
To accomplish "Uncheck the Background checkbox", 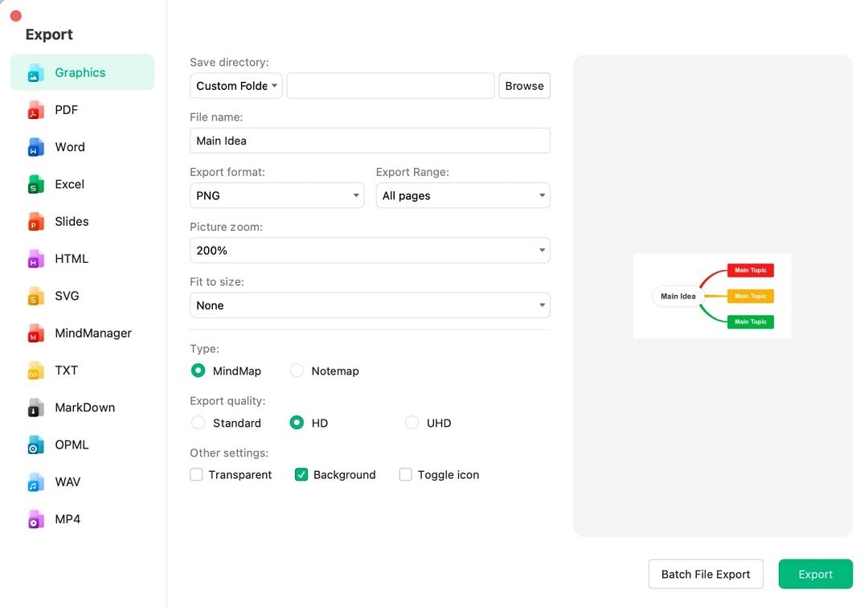I will [301, 475].
